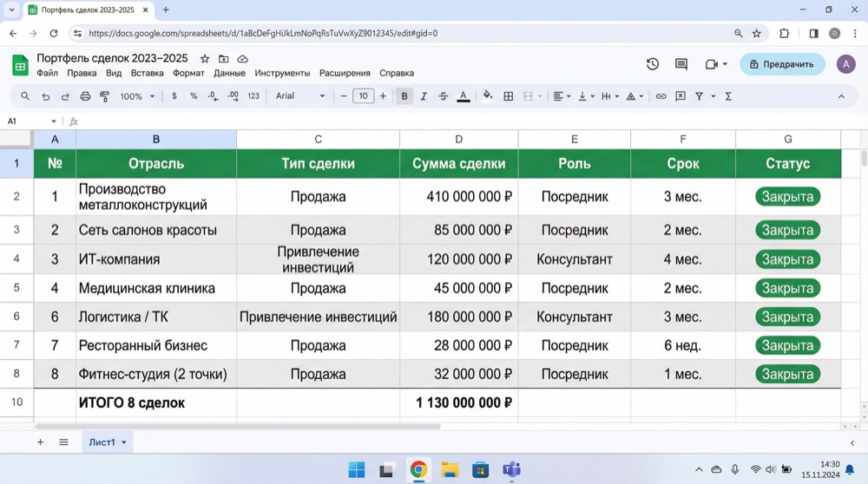Insert link with chain icon
The height and width of the screenshot is (484, 868).
pyautogui.click(x=661, y=96)
